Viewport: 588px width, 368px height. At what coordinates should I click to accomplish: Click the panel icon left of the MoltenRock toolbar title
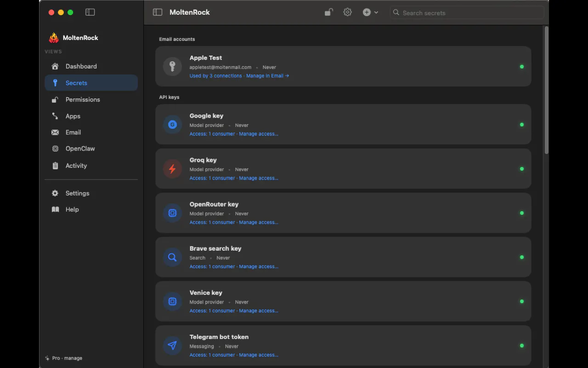pos(158,12)
